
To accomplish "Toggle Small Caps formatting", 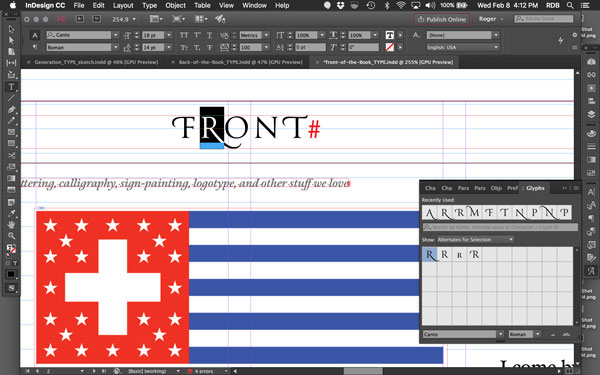I will tap(184, 47).
